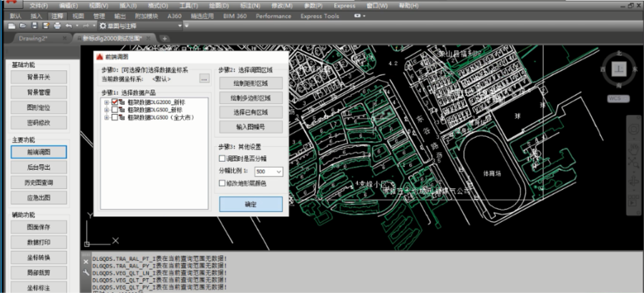Check the 框架数据DLG500_新标 checkbox
The width and height of the screenshot is (644, 293).
(x=114, y=110)
